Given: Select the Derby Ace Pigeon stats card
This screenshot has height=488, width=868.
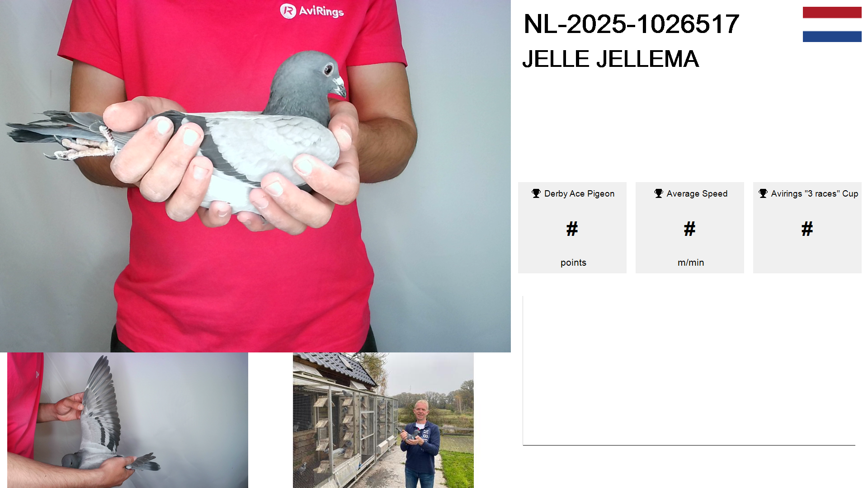Looking at the screenshot, I should coord(572,228).
